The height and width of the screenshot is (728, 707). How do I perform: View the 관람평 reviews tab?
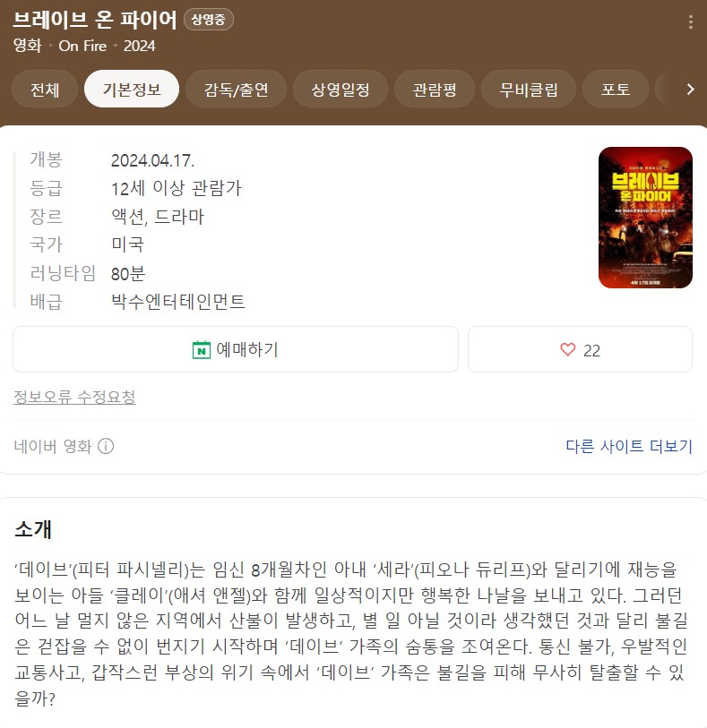coord(435,90)
